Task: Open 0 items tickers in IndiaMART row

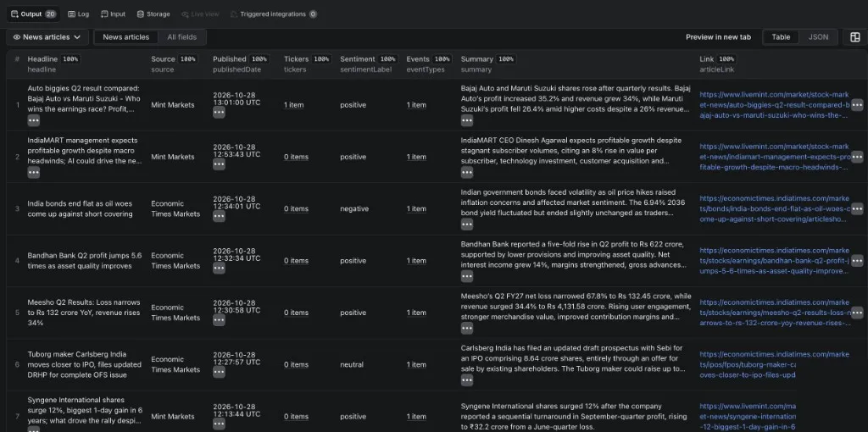Action: (296, 157)
